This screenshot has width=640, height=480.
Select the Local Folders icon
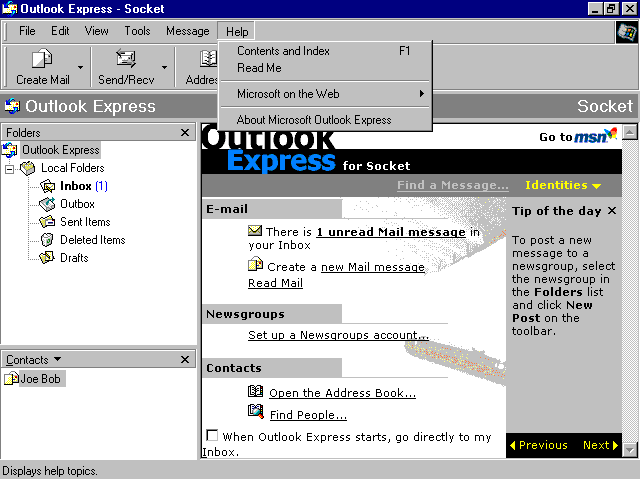pos(28,168)
